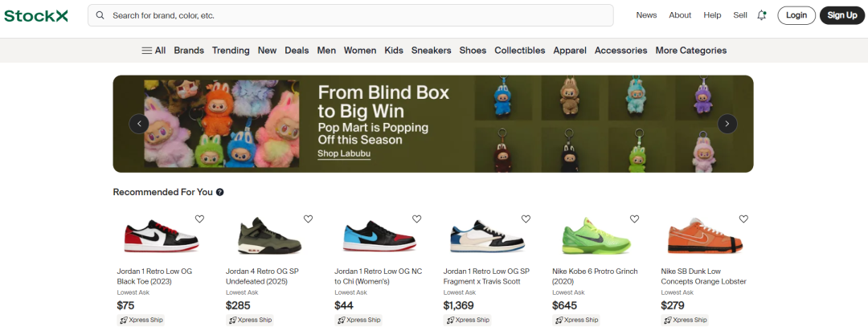Click the Jordan 4 Retro OG SP Undefeated title

[262, 276]
